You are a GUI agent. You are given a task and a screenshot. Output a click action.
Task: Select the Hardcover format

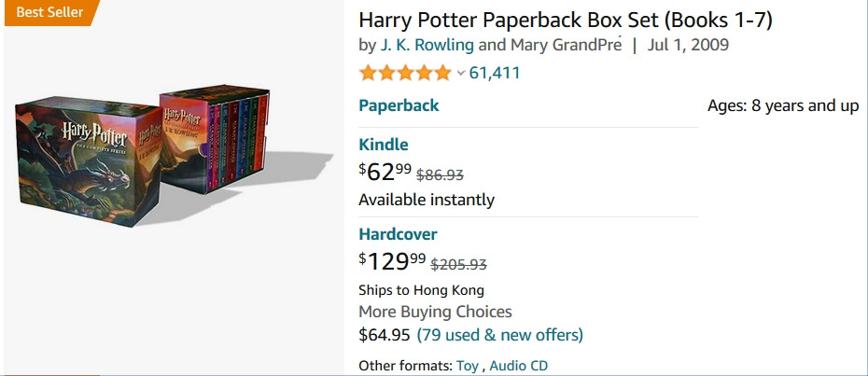pos(398,234)
